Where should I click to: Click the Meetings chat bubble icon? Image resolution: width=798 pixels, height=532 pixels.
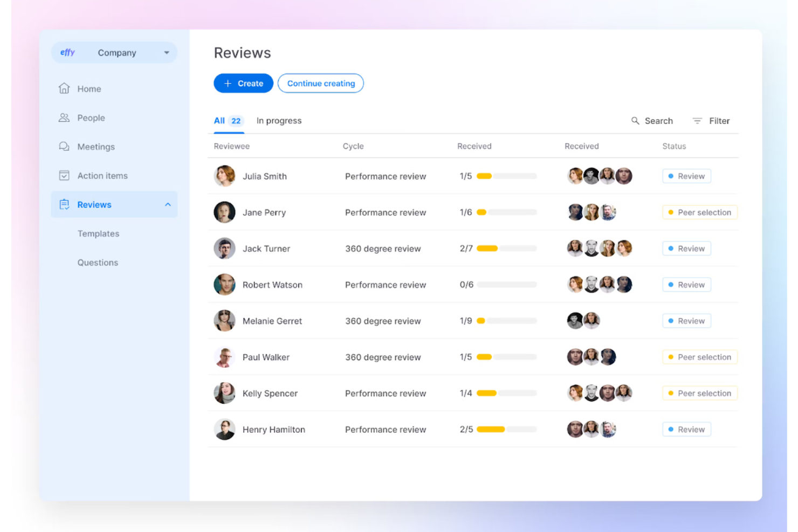[64, 147]
